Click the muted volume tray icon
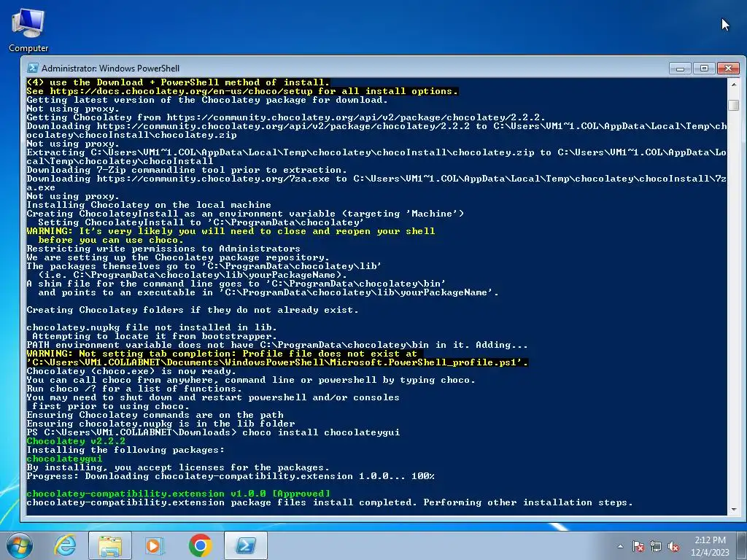Image resolution: width=747 pixels, height=560 pixels. tap(673, 546)
